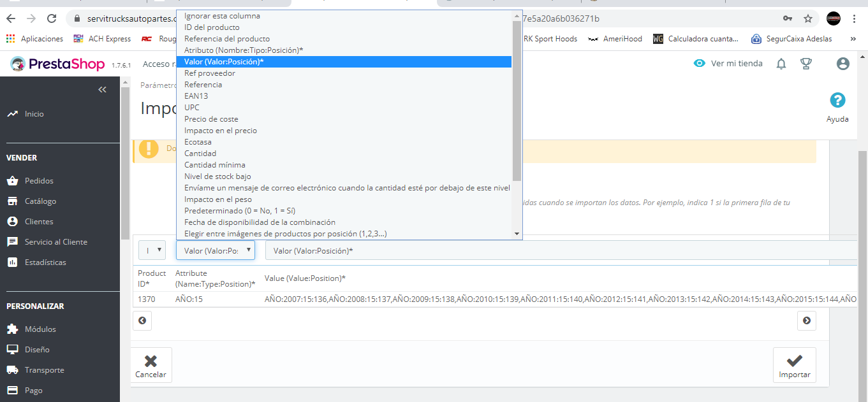Show next columns with right arrow button
Screen dimensions: 868x402
coord(807,320)
